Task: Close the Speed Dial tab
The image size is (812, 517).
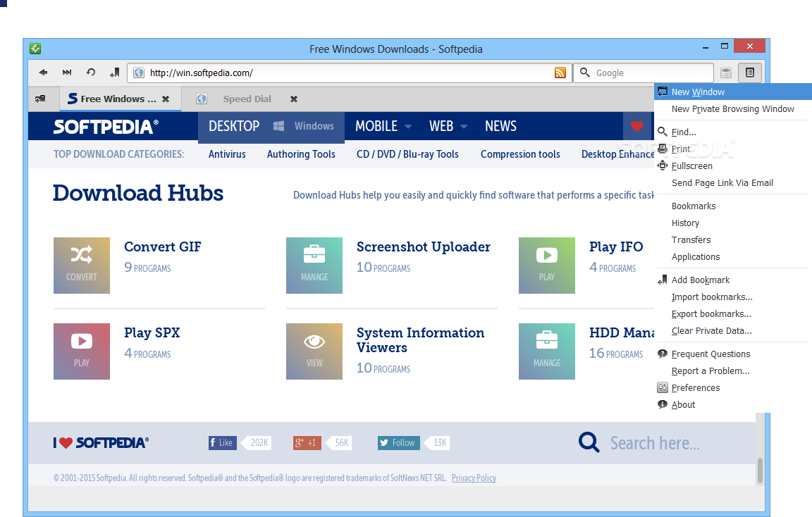Action: (x=294, y=99)
